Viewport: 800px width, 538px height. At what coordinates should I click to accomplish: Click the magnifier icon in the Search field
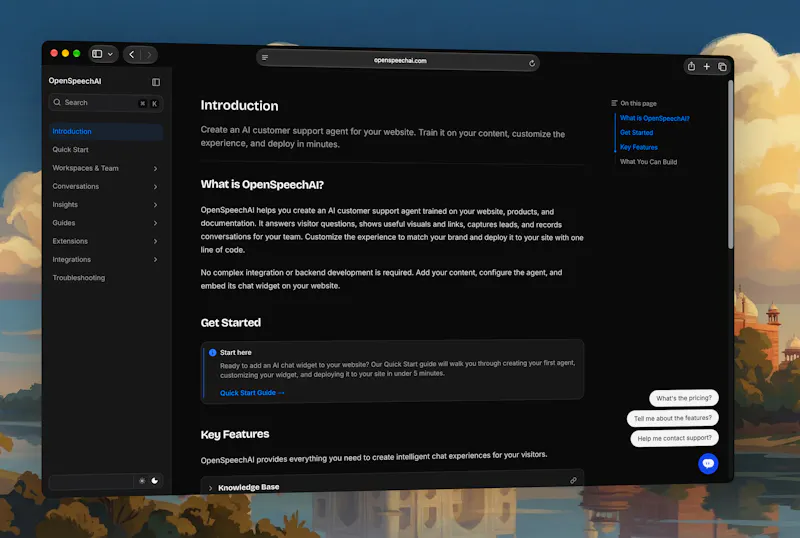point(57,102)
